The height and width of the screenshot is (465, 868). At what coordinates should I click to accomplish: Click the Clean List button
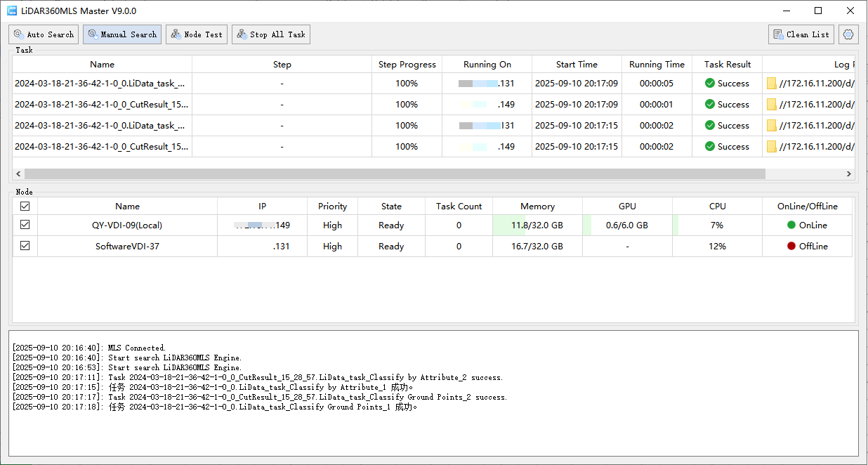tap(801, 34)
